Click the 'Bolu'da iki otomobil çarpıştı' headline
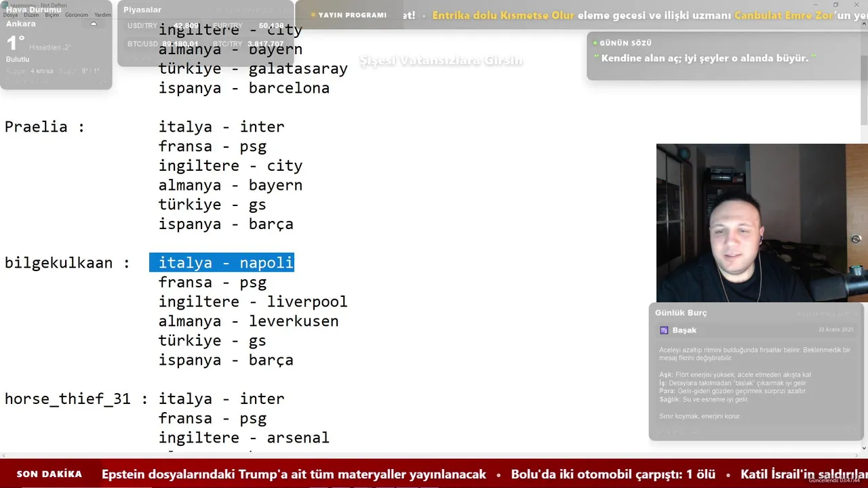 click(613, 474)
